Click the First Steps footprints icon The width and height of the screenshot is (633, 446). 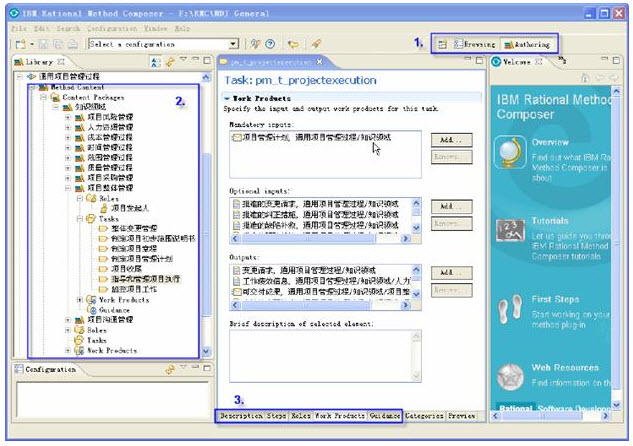coord(512,306)
